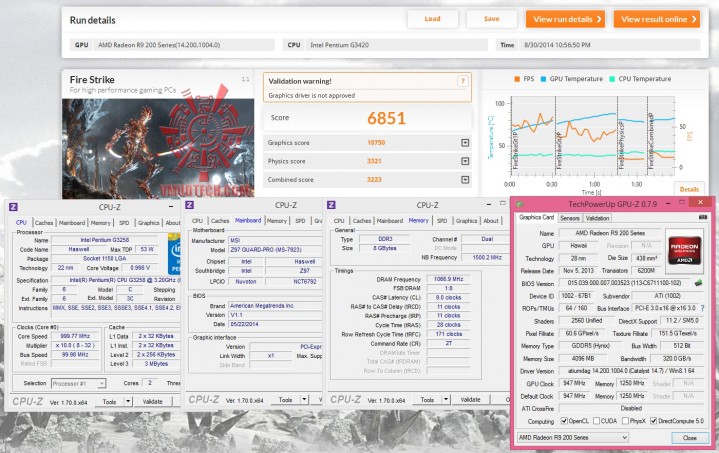Open Tools dropdown arrow in second CPU-Z window

tap(304, 400)
